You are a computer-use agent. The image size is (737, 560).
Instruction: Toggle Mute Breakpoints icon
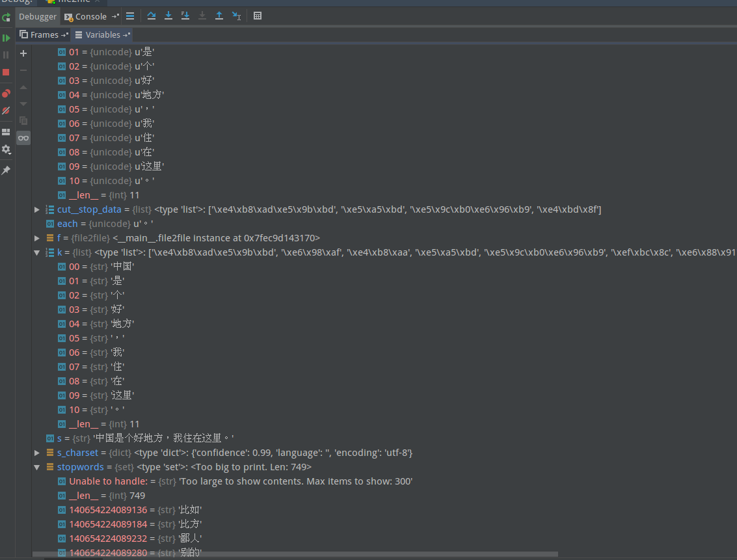pyautogui.click(x=6, y=111)
